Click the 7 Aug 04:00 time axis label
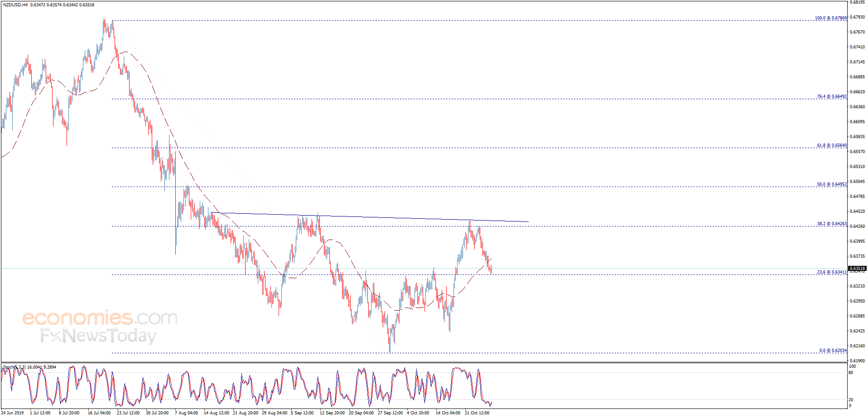 pos(186,413)
